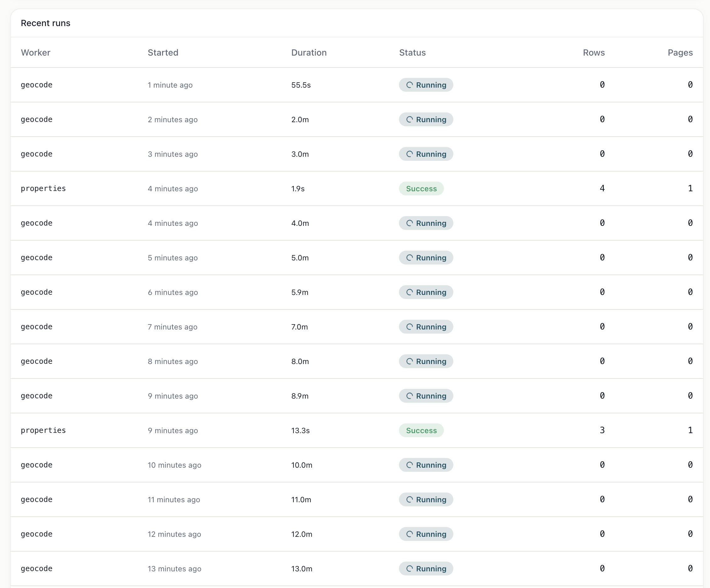
Task: Select geocode worker started 10 minutes ago
Action: pyautogui.click(x=36, y=465)
